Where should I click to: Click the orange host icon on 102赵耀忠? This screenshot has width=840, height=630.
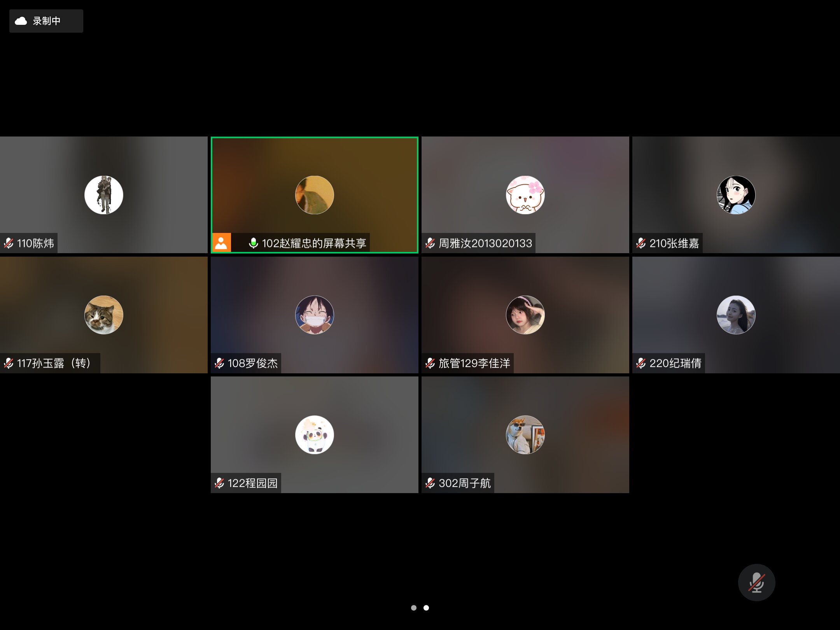tap(221, 243)
